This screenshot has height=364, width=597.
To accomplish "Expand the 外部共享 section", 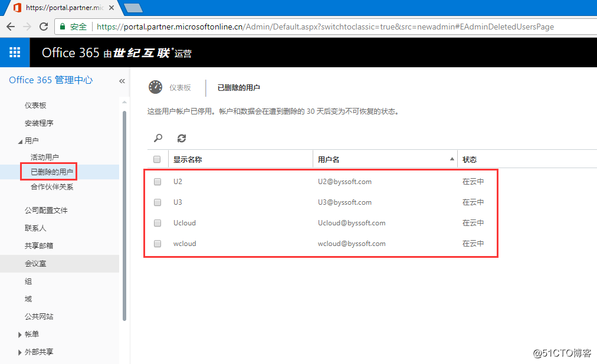I will [x=20, y=353].
